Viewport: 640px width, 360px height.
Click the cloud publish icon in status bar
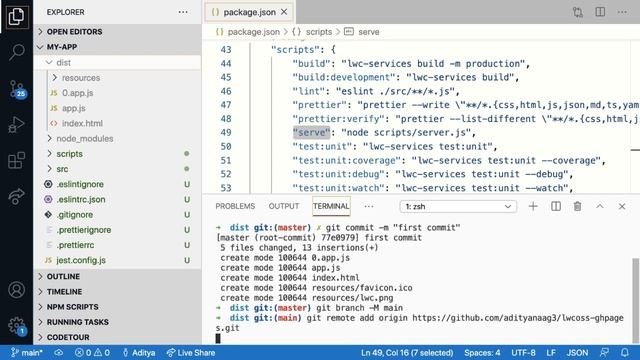tap(59, 353)
